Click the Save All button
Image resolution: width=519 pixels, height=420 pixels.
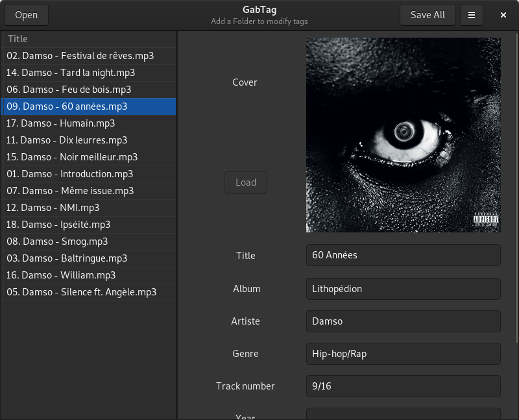tap(428, 15)
